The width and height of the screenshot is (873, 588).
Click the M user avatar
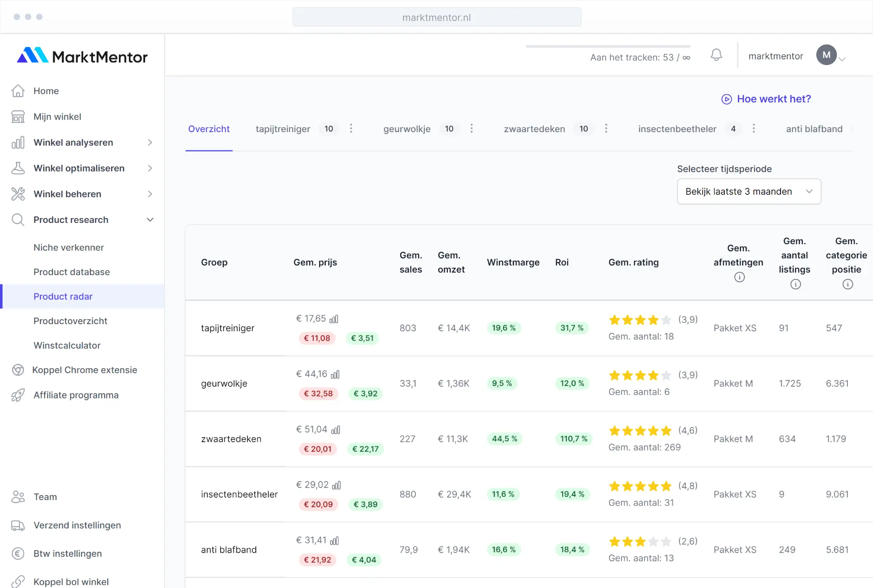[826, 55]
